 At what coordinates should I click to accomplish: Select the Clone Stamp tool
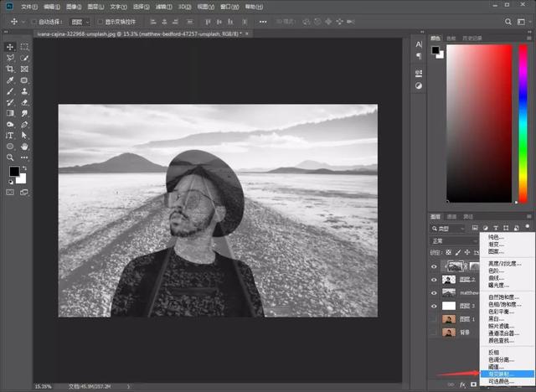tap(24, 91)
